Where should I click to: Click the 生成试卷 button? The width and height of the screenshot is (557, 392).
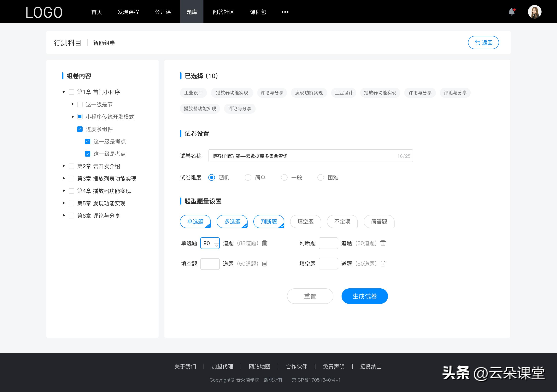pyautogui.click(x=364, y=296)
